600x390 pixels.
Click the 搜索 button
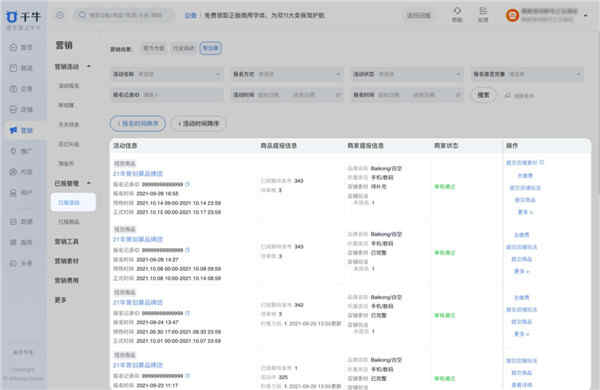tap(483, 95)
